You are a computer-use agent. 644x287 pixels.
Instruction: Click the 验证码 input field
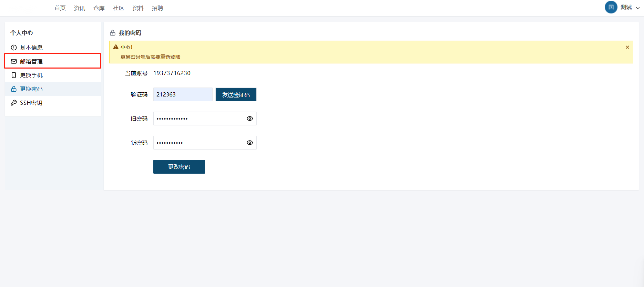183,94
